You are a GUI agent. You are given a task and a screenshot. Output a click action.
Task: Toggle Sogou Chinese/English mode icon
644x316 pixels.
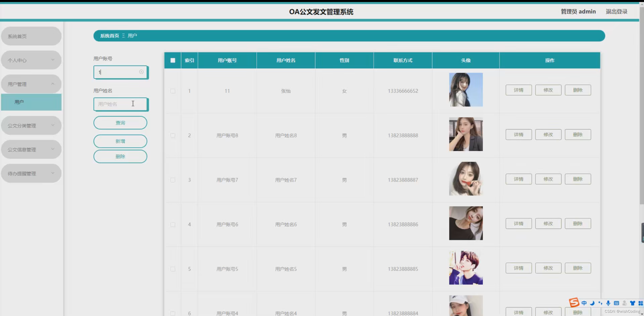pyautogui.click(x=584, y=303)
